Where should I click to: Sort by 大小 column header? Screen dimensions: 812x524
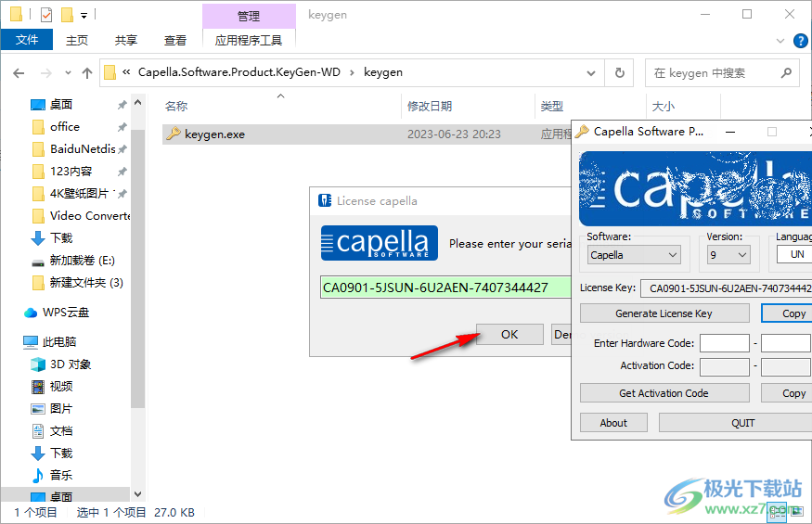pos(664,106)
